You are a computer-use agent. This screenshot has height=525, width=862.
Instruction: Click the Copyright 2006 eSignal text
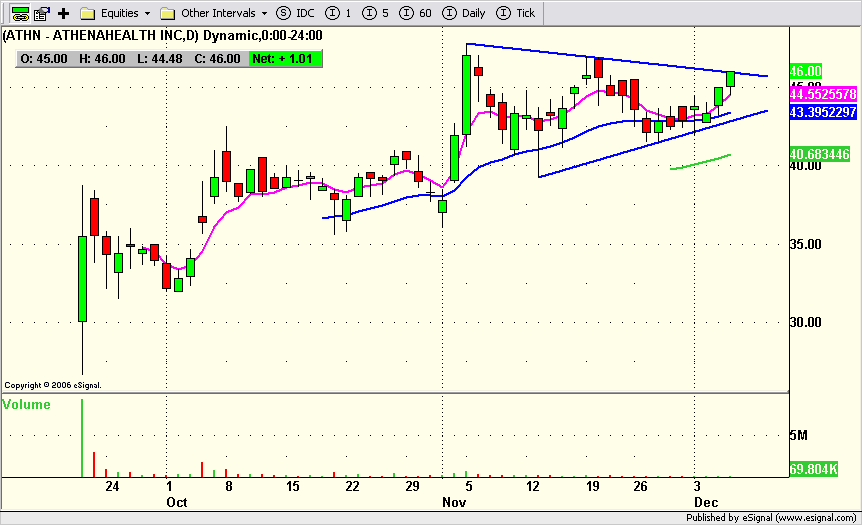[53, 385]
